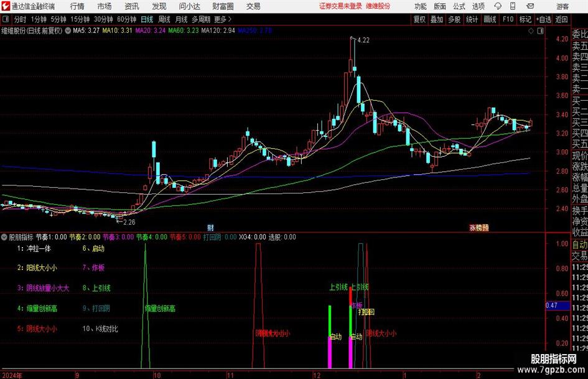Expand 更多 period options
This screenshot has width=588, height=379.
[223, 19]
